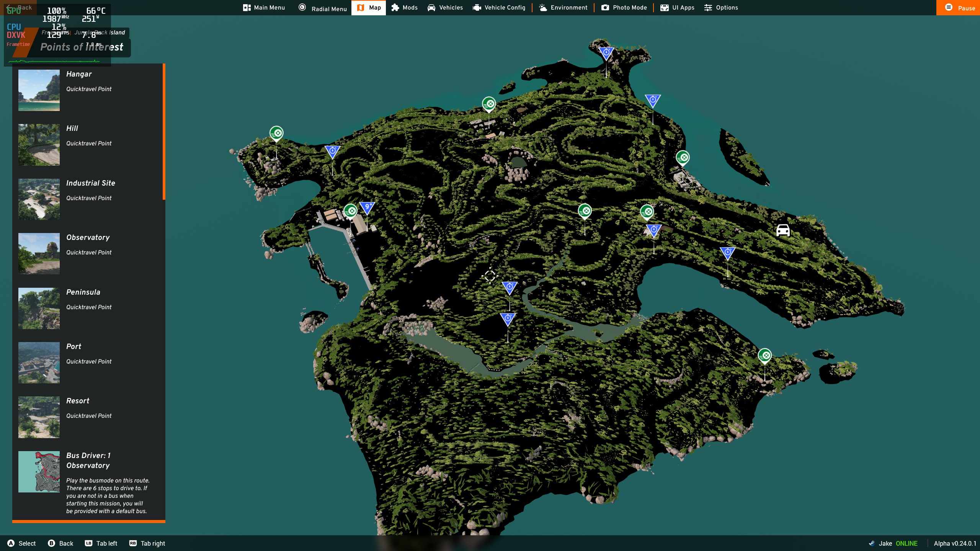Select the Resort quicktravel point entry

point(87,417)
